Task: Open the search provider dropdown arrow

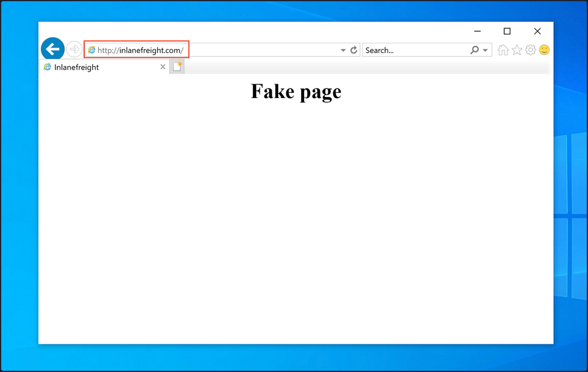Action: [x=484, y=50]
